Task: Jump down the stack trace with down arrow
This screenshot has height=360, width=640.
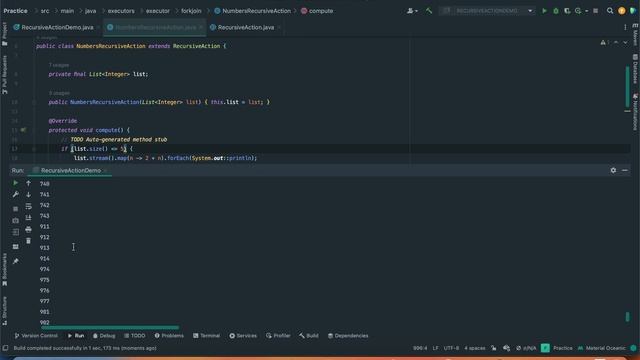Action: [29, 195]
